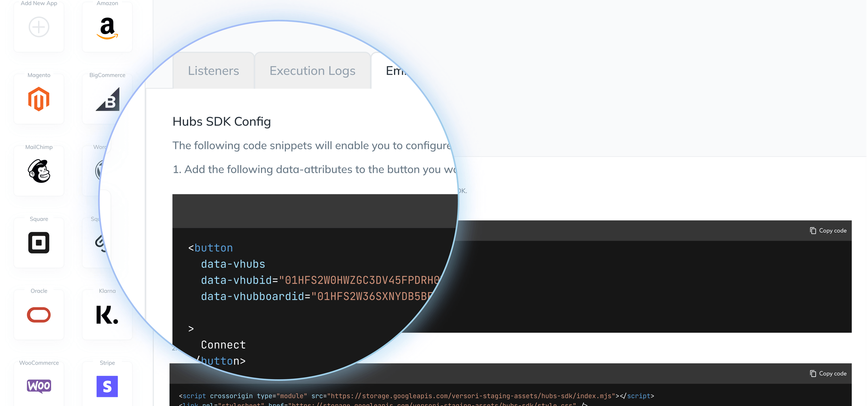Screen dimensions: 868x406
Task: Switch to the Listeners tab
Action: click(x=213, y=71)
